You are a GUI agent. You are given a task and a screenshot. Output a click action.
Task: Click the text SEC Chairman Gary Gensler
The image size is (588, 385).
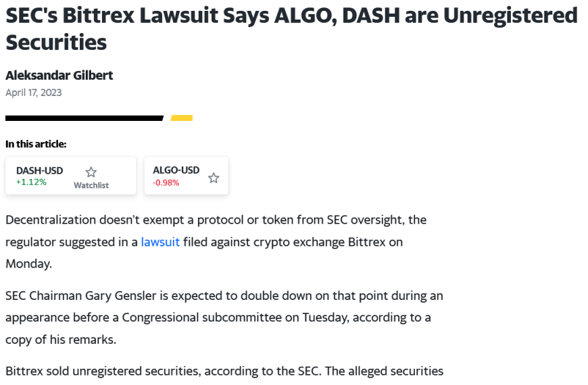(80, 296)
